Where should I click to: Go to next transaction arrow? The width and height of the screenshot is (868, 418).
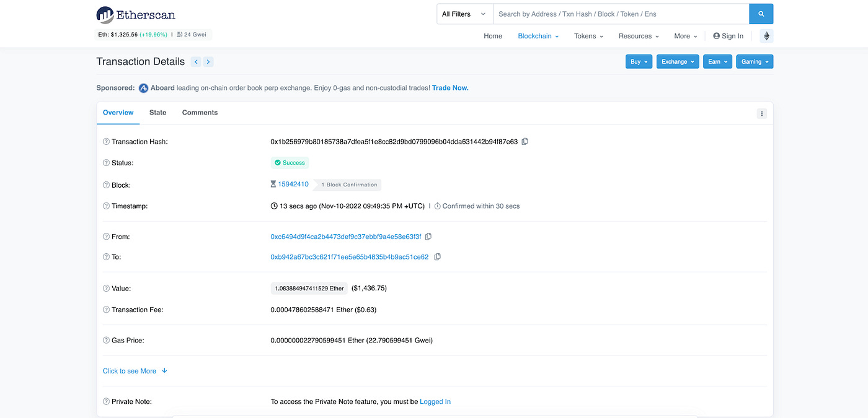208,61
